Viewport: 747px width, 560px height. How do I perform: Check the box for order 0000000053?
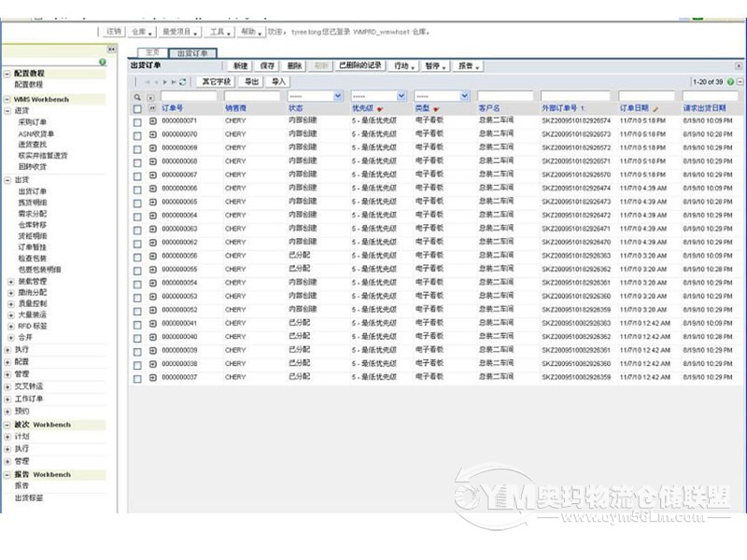click(137, 298)
